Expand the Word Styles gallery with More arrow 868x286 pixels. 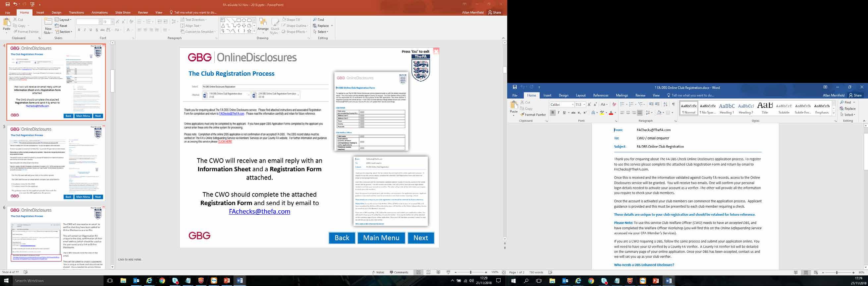point(834,114)
